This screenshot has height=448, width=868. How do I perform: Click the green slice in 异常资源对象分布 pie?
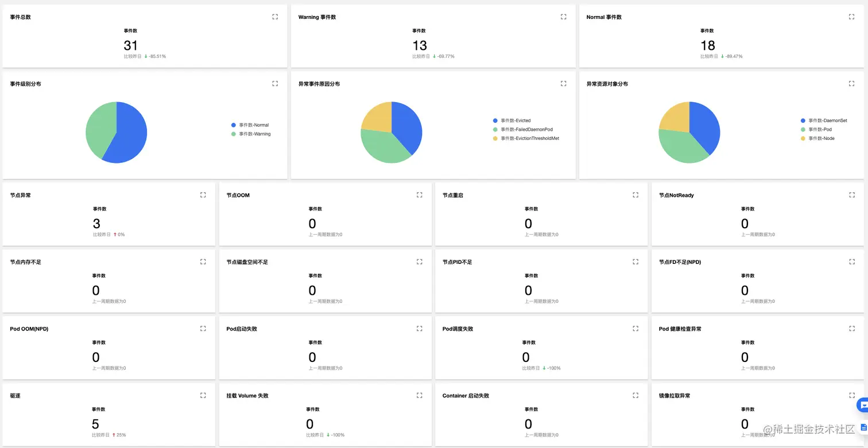click(680, 146)
